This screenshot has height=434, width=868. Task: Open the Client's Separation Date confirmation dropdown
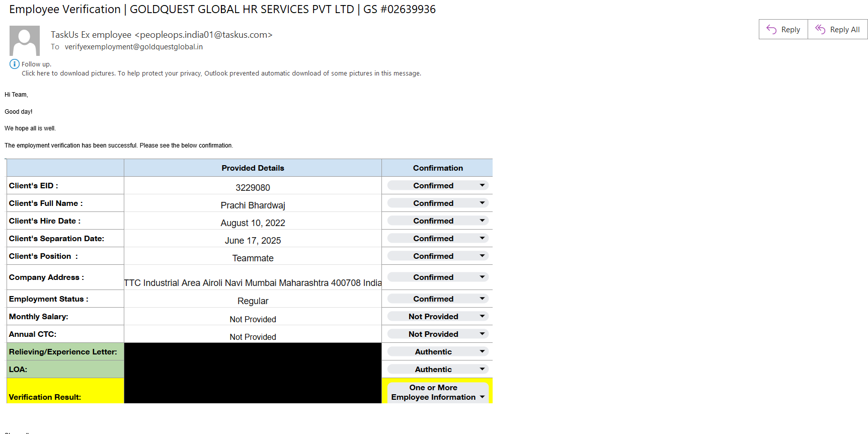pos(438,238)
